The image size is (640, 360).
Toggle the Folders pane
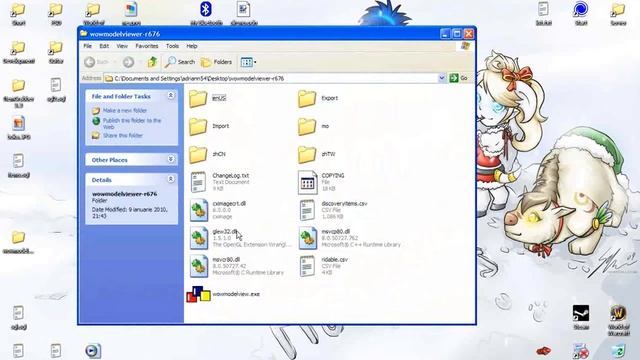(217, 62)
